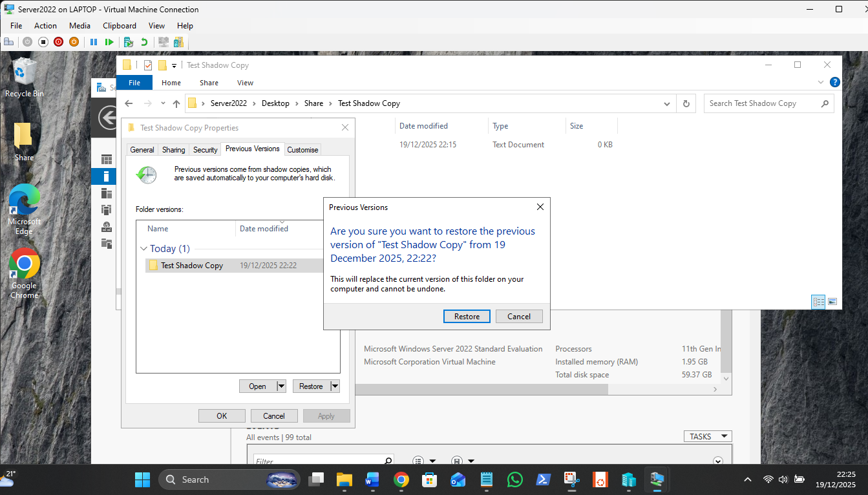Viewport: 868px width, 495px height.
Task: Collapse the Today (1) group
Action: 143,249
